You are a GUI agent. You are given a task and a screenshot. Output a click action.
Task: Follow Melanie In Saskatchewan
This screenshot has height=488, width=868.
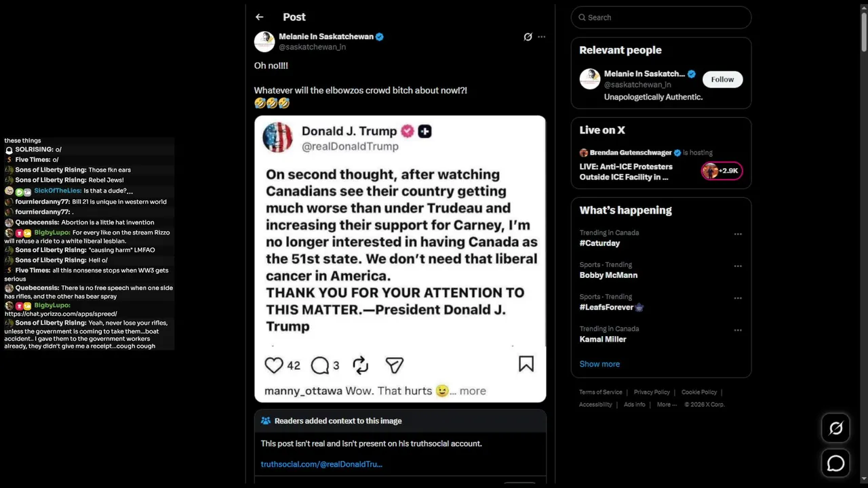click(x=722, y=79)
